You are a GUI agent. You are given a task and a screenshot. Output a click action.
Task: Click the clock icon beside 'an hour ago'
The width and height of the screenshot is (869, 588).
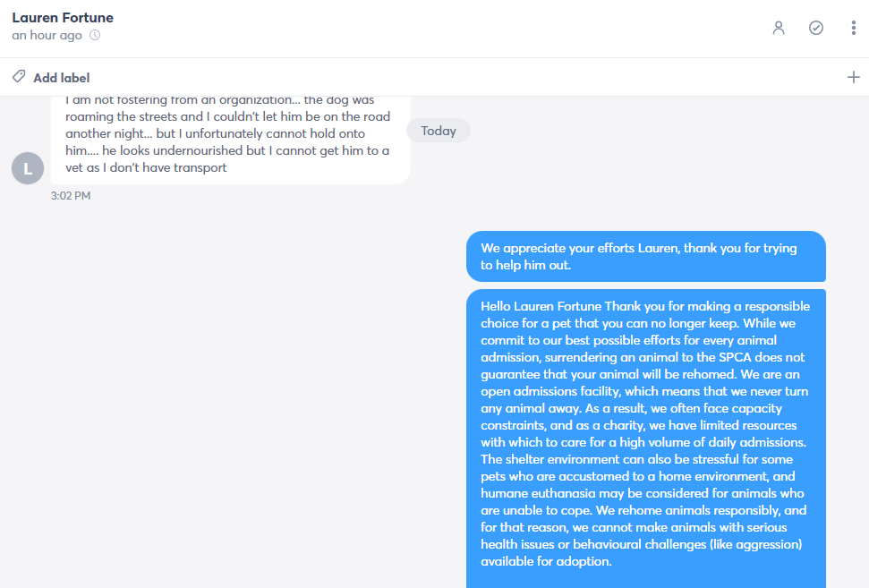click(x=96, y=35)
